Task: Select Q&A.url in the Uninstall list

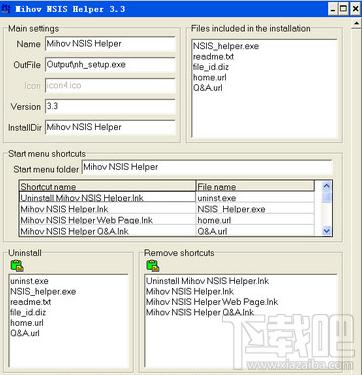Action: pos(25,333)
